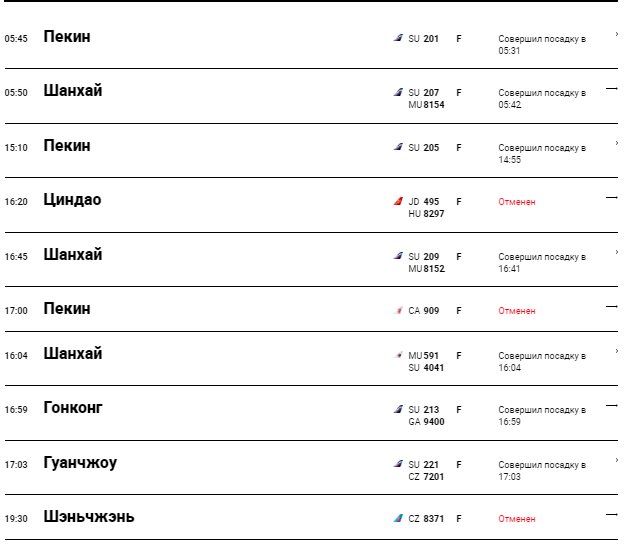
Task: Click the China Eastern icon by MU 591
Action: 398,355
